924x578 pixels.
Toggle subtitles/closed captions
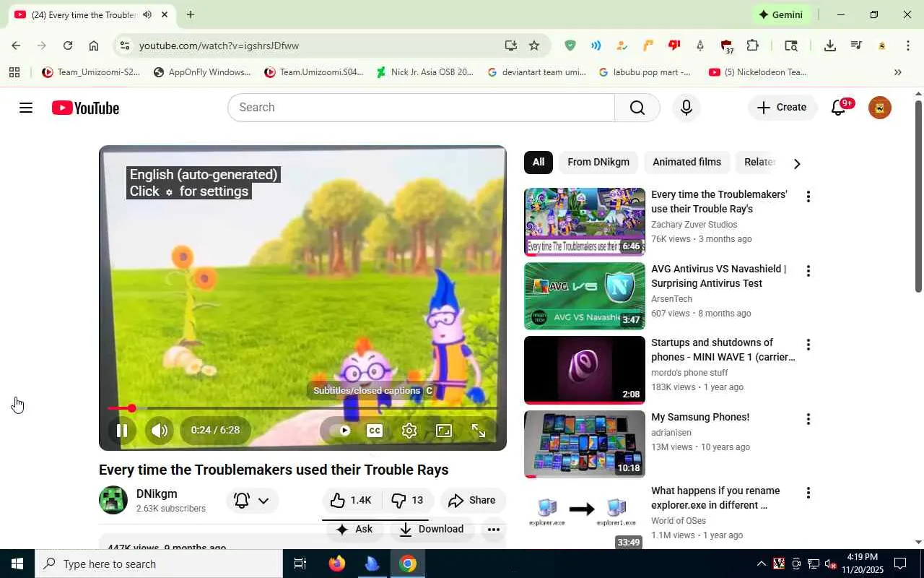(x=374, y=431)
